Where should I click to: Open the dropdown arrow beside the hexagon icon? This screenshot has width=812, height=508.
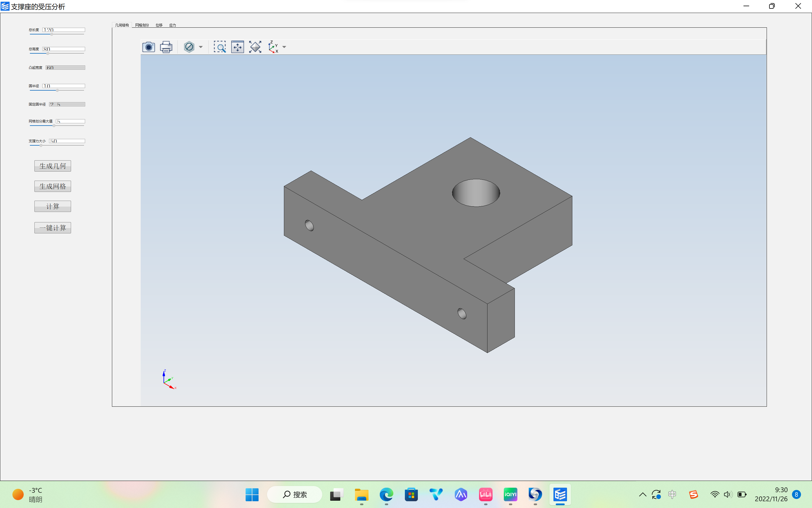(x=201, y=47)
